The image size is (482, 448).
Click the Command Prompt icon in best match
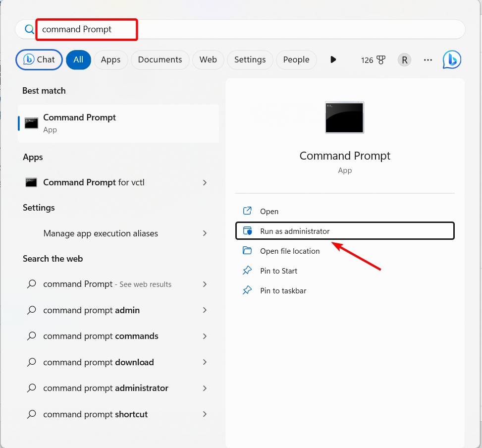[x=31, y=123]
